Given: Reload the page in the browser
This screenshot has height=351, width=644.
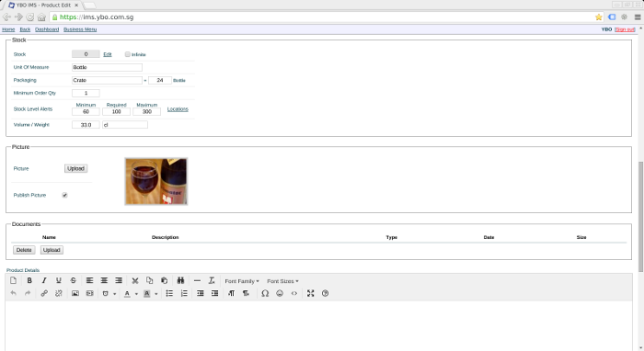Looking at the screenshot, I should click(30, 17).
